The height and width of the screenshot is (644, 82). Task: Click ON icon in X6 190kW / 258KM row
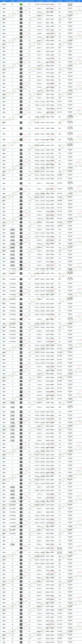click(x=21, y=631)
